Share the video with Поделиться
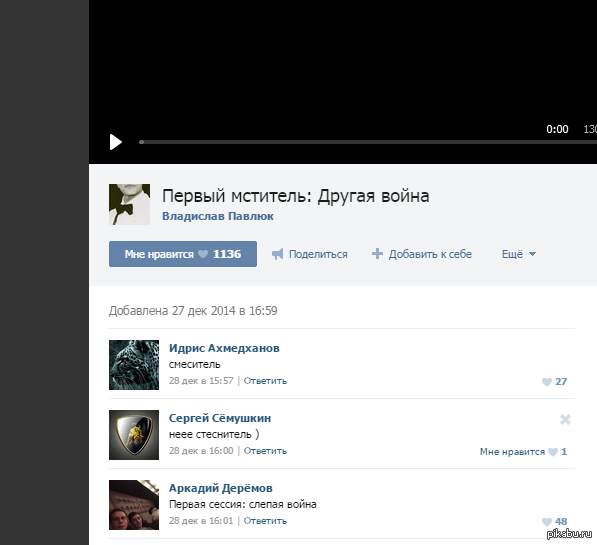Viewport: 597px width, 545px height. pos(318,254)
